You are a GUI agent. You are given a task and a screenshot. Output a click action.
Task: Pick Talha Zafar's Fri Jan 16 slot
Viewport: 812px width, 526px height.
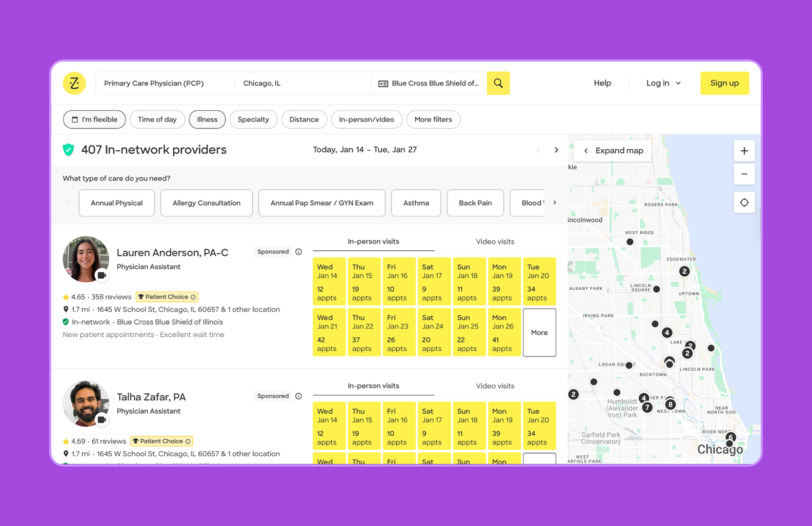click(x=399, y=427)
